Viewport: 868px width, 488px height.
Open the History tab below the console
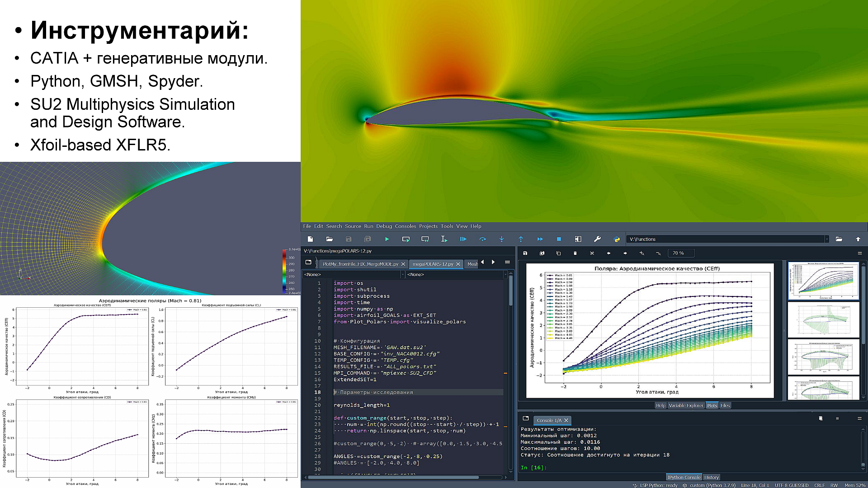[711, 477]
